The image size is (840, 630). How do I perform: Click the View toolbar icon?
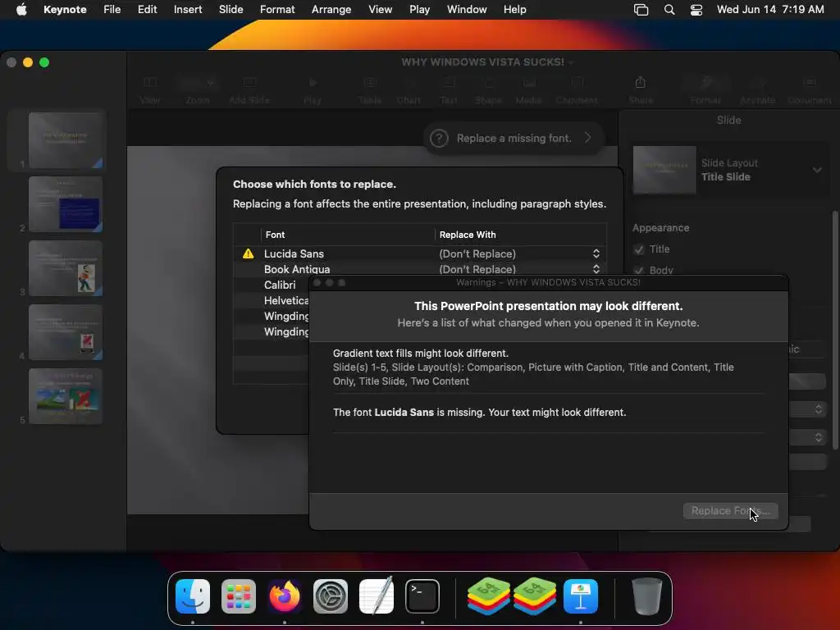[150, 83]
